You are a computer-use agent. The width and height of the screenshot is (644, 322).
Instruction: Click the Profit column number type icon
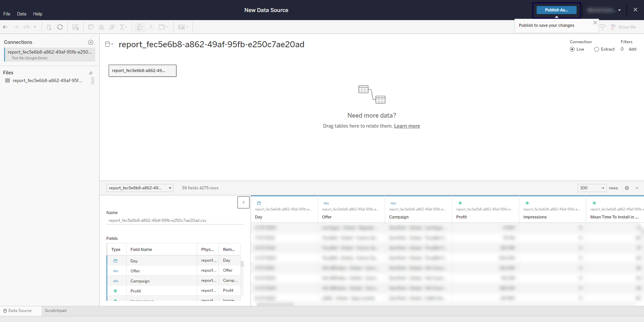click(x=460, y=203)
